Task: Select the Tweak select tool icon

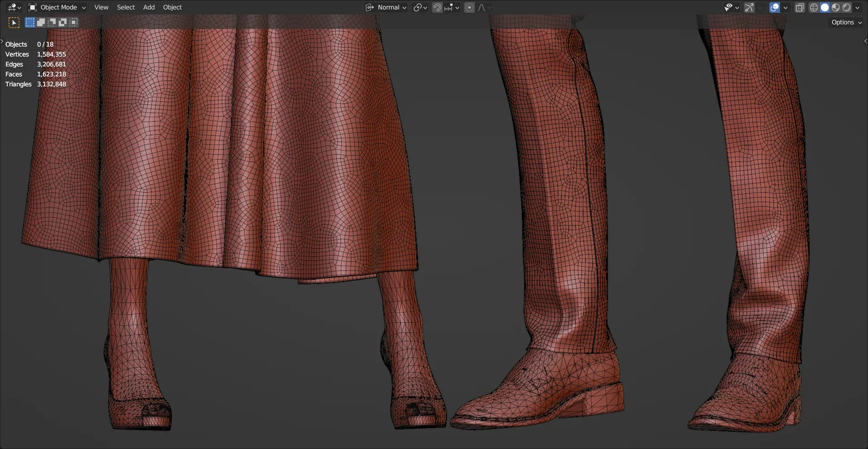Action: click(x=14, y=23)
